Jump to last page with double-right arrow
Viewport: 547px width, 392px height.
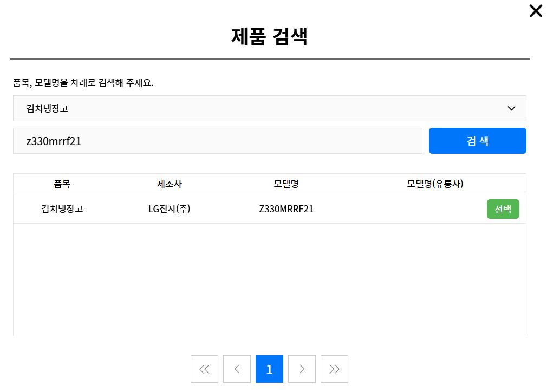coord(334,369)
